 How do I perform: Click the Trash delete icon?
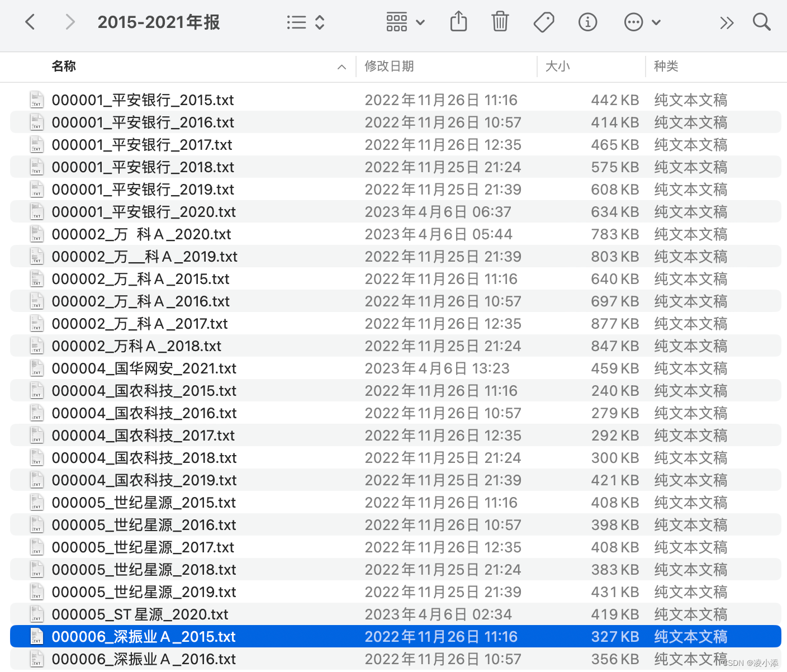coord(500,22)
